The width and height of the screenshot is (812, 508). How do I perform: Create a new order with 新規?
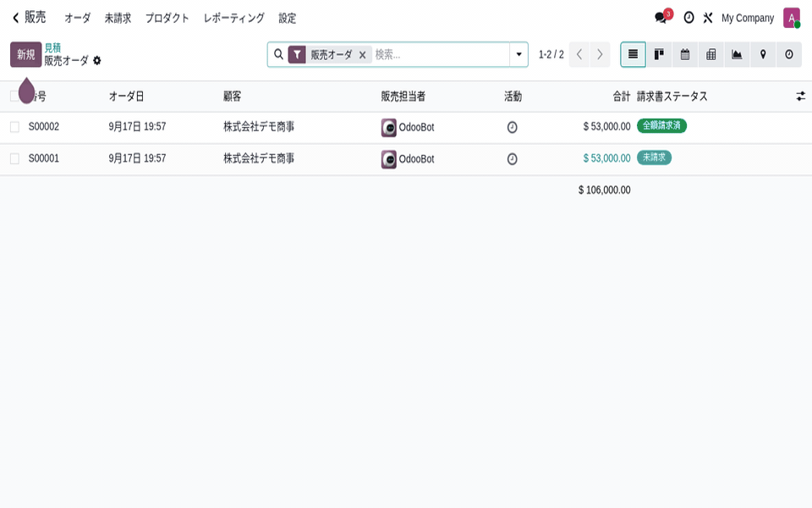(26, 54)
